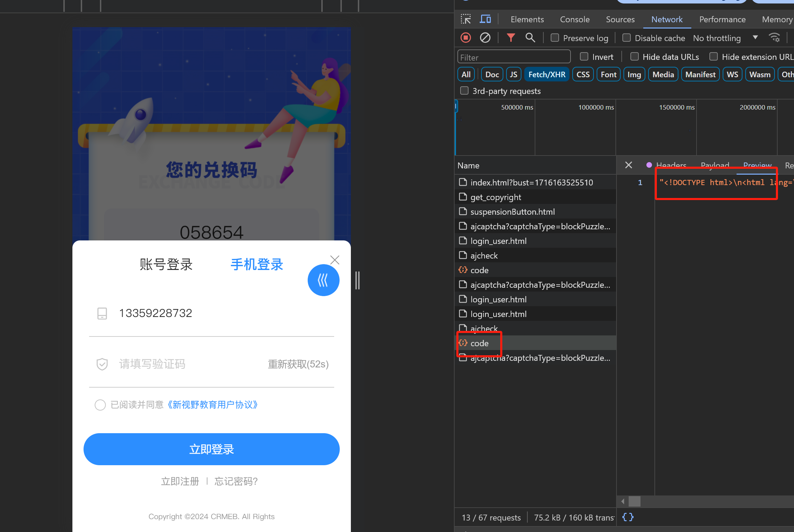Image resolution: width=794 pixels, height=532 pixels.
Task: Open the Memory tab
Action: coord(777,19)
